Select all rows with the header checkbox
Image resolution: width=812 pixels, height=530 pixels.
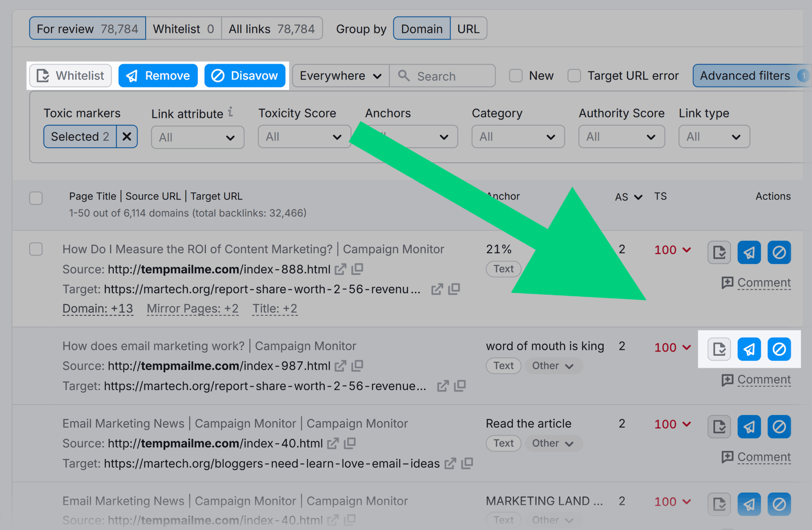point(36,198)
